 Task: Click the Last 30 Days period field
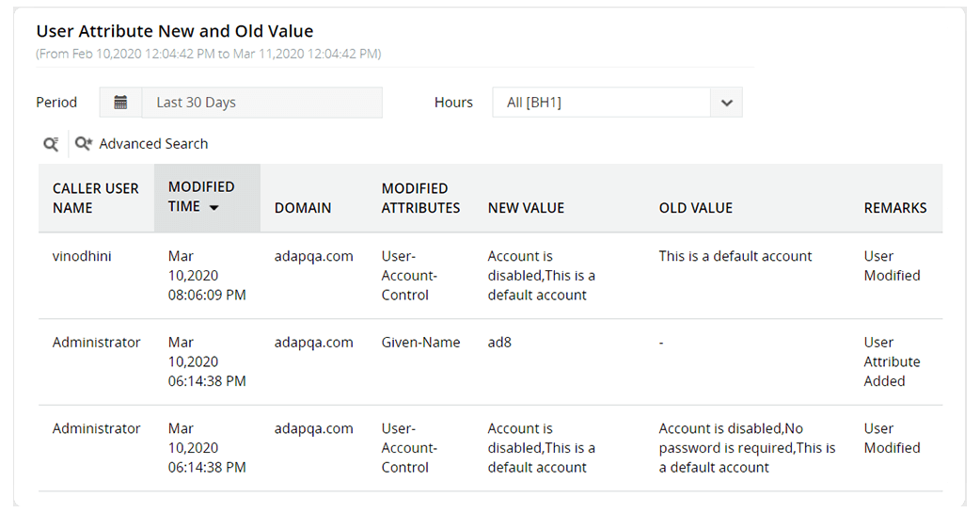[x=261, y=103]
